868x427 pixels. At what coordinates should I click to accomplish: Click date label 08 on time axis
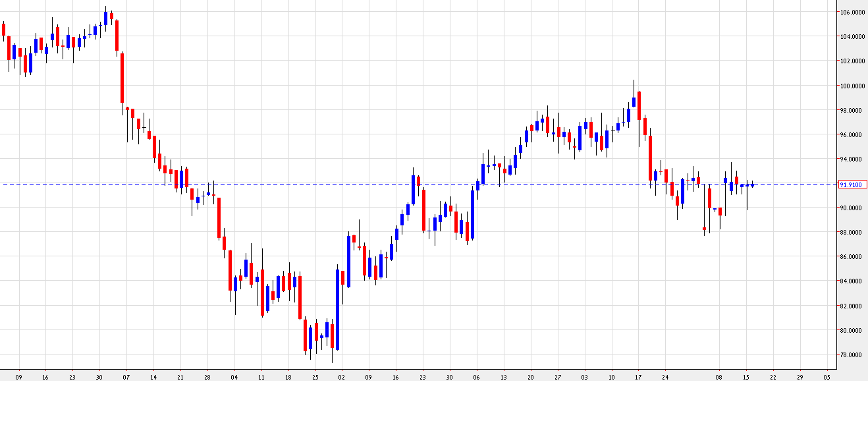[719, 378]
